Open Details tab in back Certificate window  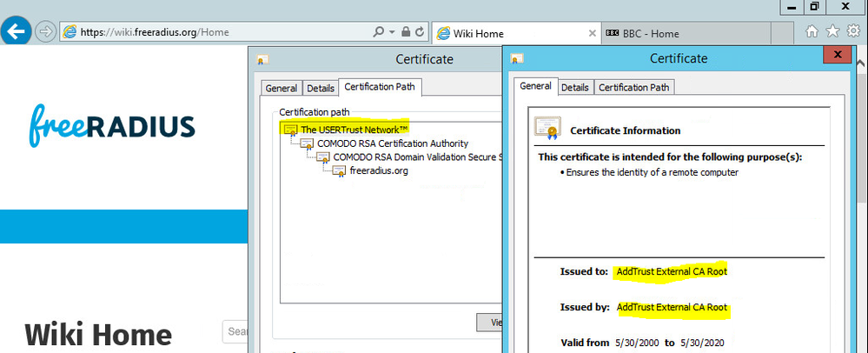click(321, 88)
